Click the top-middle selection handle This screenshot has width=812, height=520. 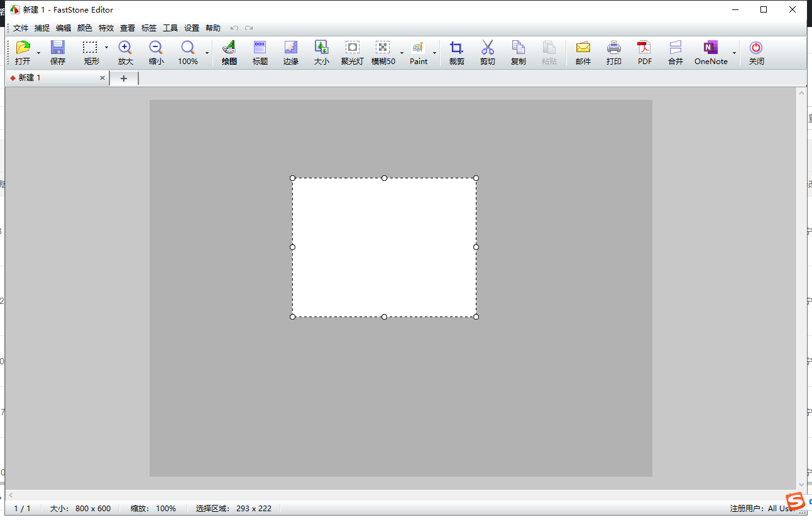384,178
